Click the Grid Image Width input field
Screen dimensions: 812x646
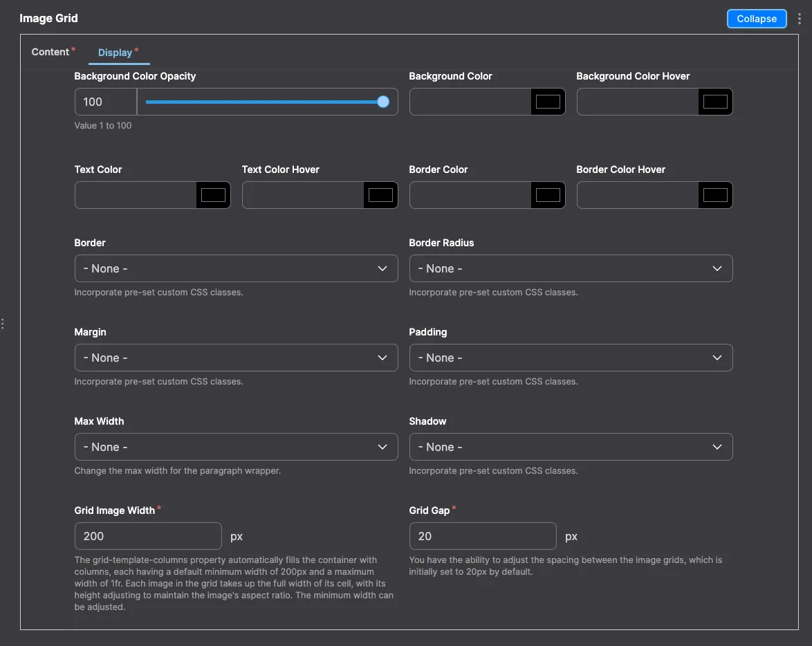click(148, 535)
